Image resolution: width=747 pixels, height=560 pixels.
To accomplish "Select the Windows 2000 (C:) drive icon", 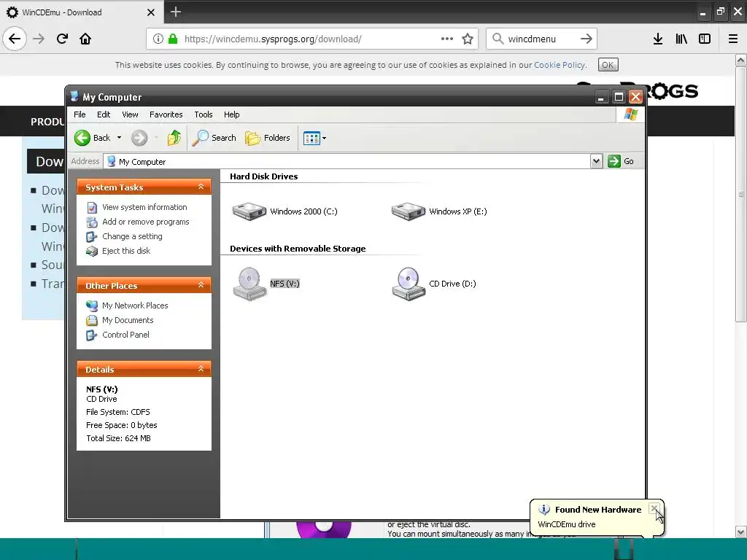I will tap(249, 211).
